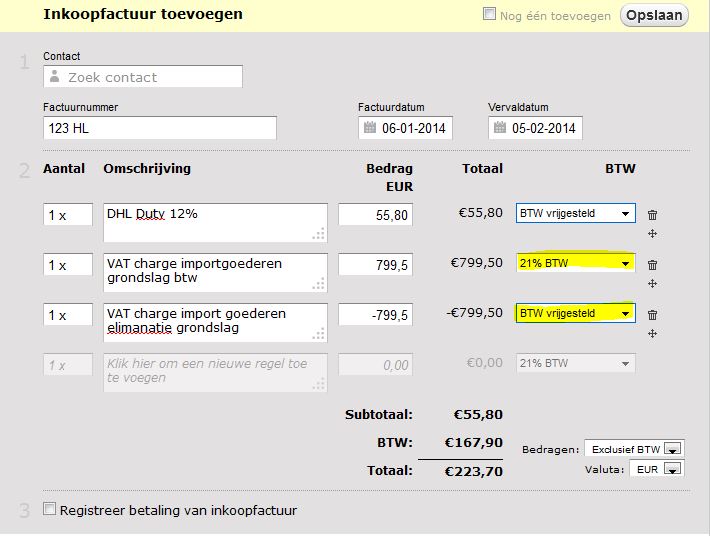The image size is (710, 536).
Task: Click calendar icon in Vervaldatum field
Action: tap(500, 128)
